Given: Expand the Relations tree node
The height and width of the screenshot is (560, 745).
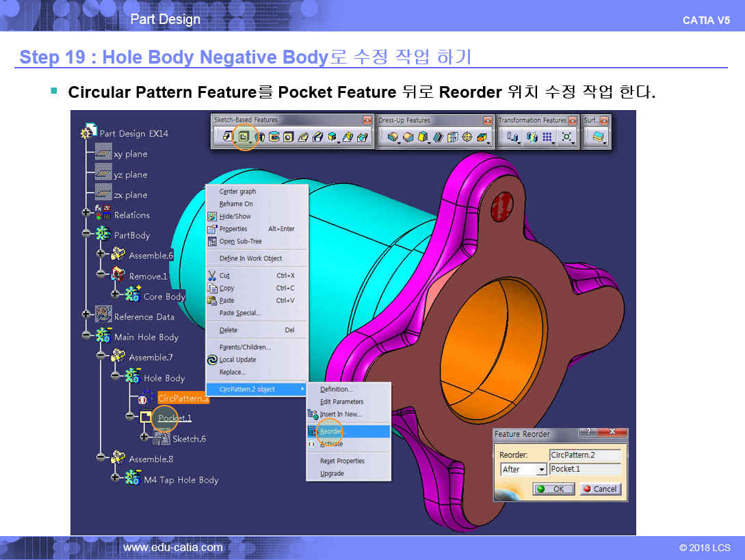Looking at the screenshot, I should [x=86, y=213].
